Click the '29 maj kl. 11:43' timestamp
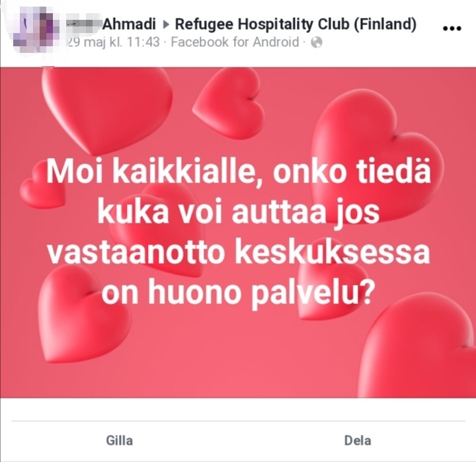476x462 pixels. click(x=112, y=42)
